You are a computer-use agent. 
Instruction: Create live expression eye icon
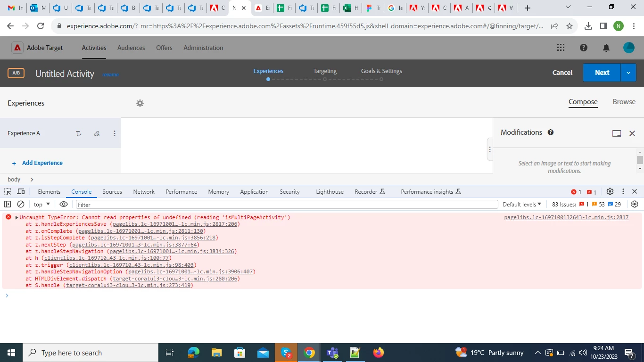click(x=64, y=204)
